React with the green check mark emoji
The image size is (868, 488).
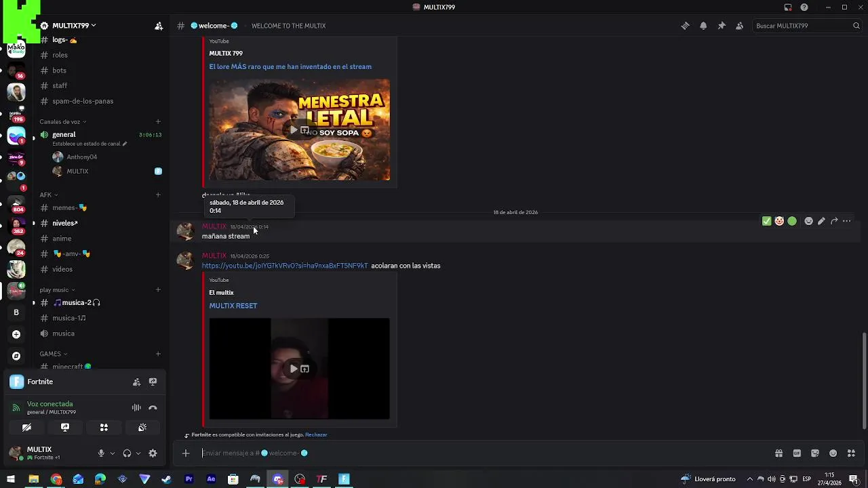point(766,221)
